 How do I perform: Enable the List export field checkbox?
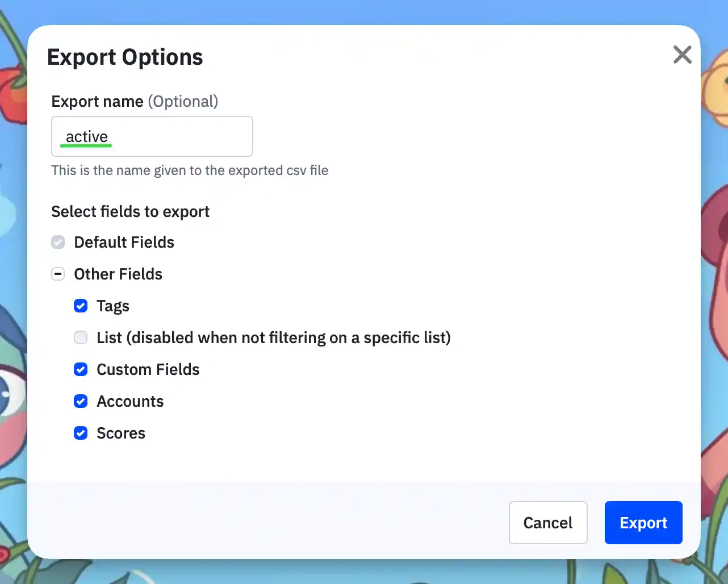click(x=81, y=337)
